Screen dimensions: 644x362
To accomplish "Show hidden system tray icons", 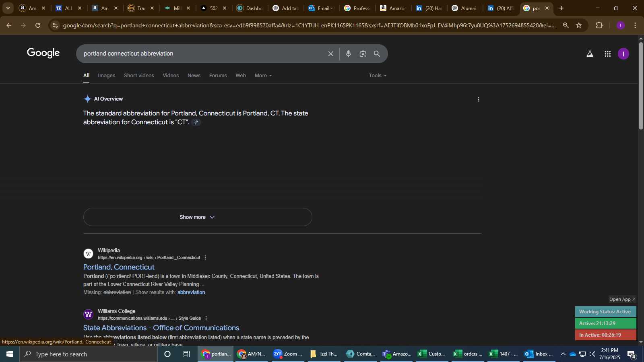I will (563, 354).
